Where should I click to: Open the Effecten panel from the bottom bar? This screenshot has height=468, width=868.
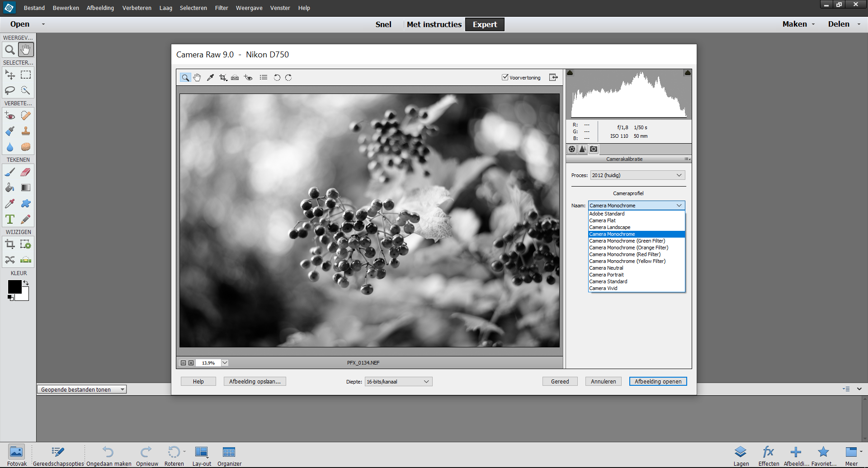(x=768, y=452)
